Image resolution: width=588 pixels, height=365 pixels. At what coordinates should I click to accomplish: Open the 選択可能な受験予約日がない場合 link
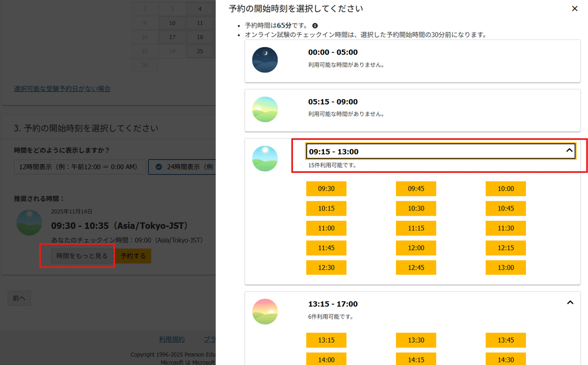pyautogui.click(x=62, y=88)
